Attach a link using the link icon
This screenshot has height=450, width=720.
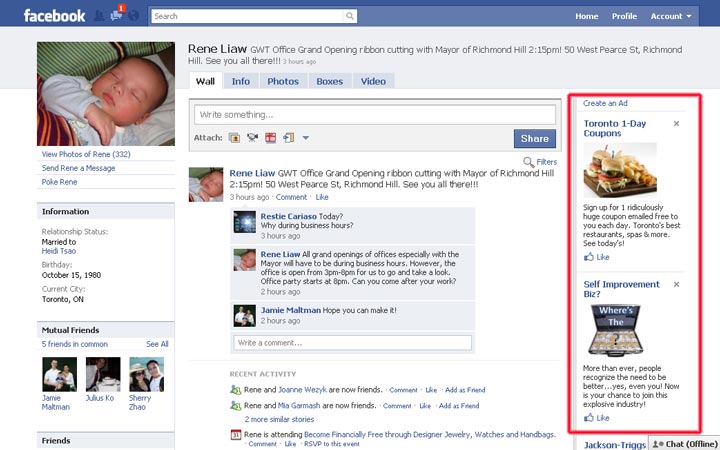(x=288, y=137)
